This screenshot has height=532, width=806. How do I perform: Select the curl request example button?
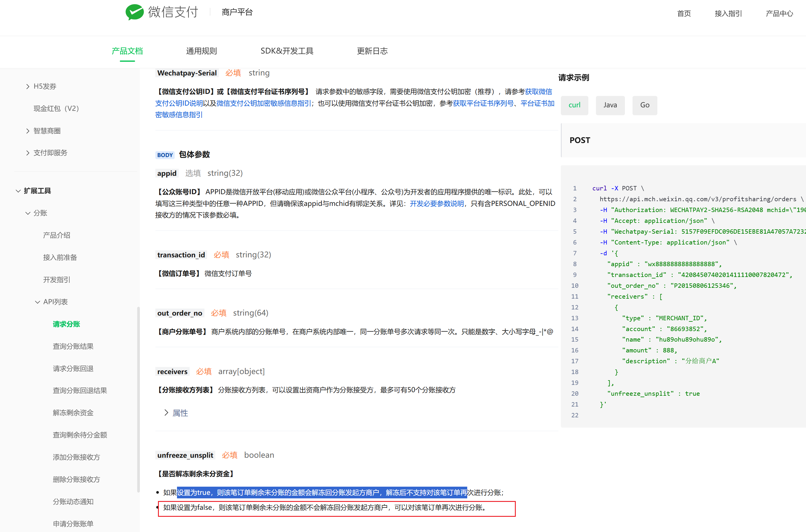point(574,105)
